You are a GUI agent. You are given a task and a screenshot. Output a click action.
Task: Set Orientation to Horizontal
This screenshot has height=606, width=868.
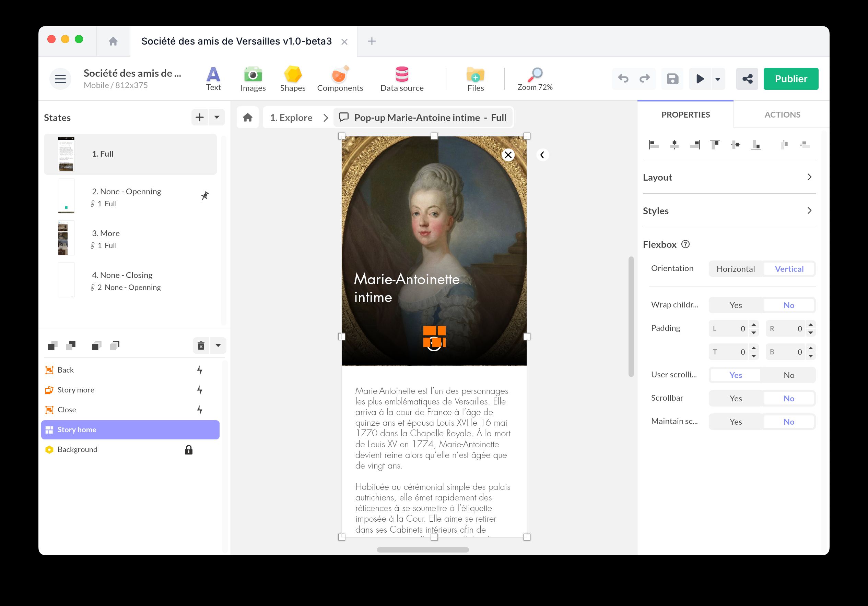[x=735, y=269]
